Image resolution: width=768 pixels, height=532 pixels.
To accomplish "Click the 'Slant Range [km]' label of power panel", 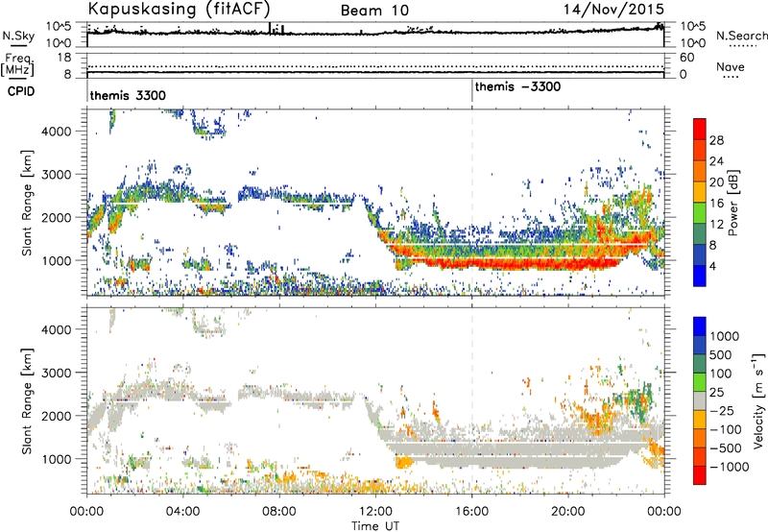I will click(27, 203).
